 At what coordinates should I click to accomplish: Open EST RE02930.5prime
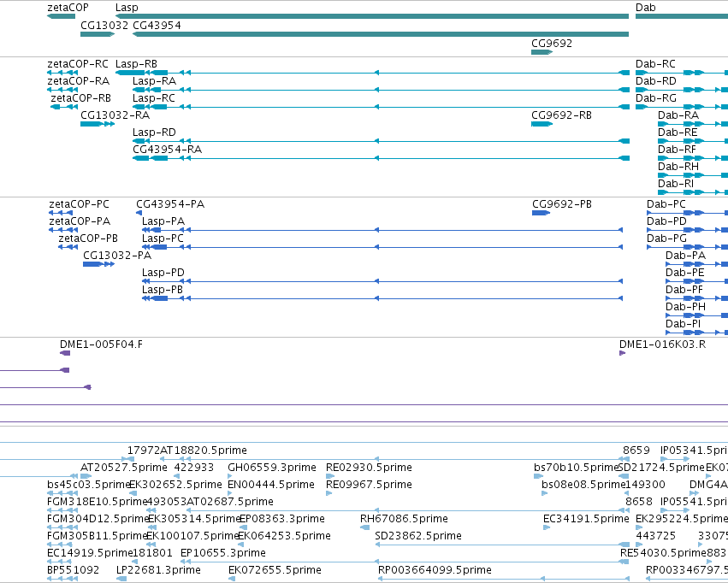pyautogui.click(x=369, y=468)
